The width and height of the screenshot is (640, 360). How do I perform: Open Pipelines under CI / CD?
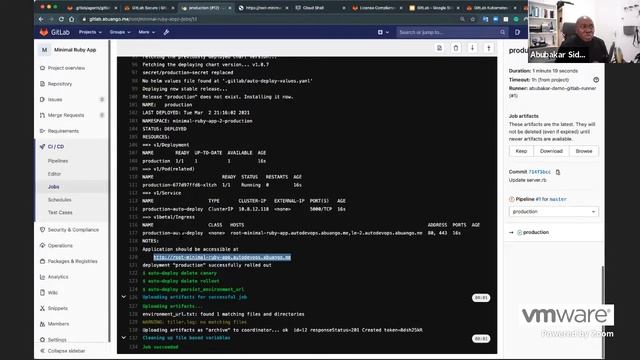click(58, 161)
